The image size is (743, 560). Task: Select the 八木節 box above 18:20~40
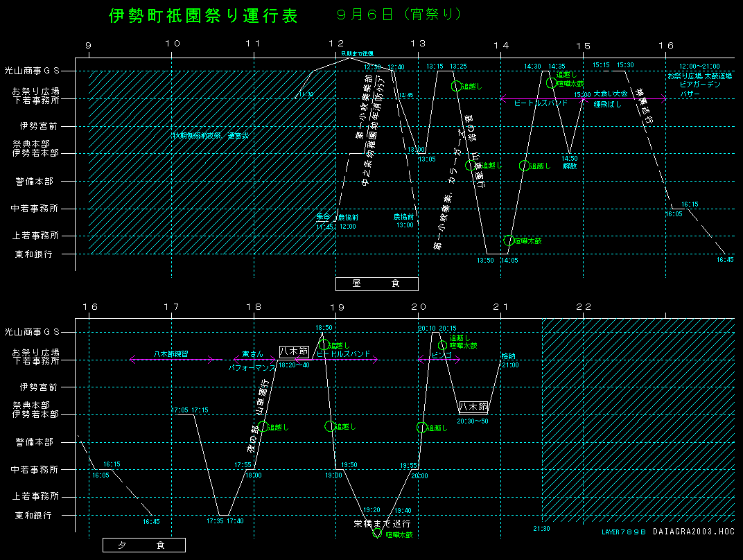click(294, 352)
